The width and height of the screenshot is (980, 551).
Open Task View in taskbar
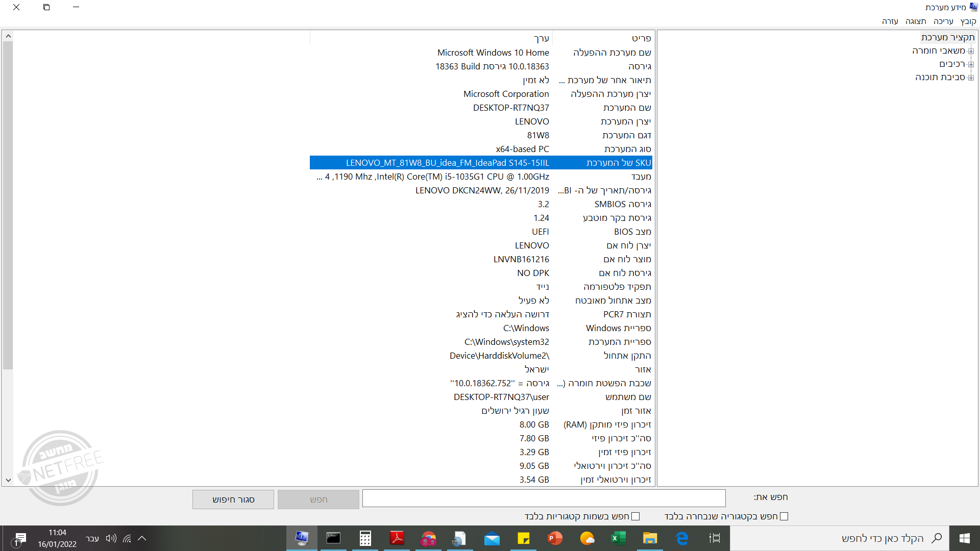coord(715,538)
